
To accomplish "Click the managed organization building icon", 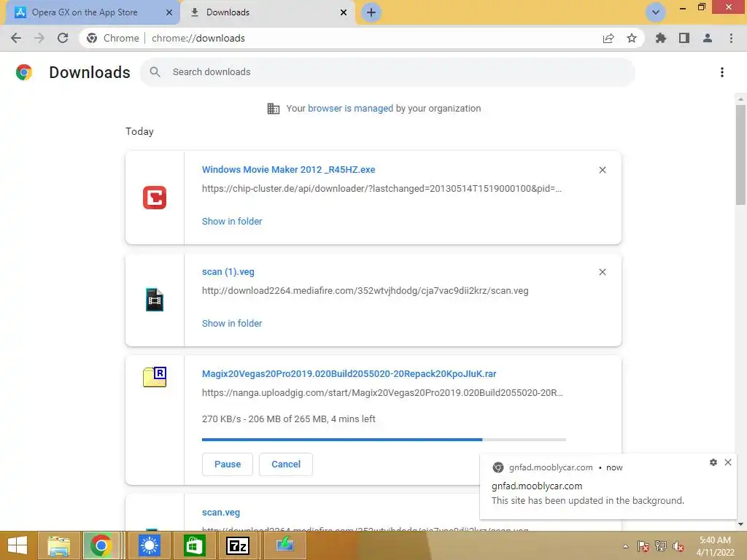I will (x=274, y=109).
